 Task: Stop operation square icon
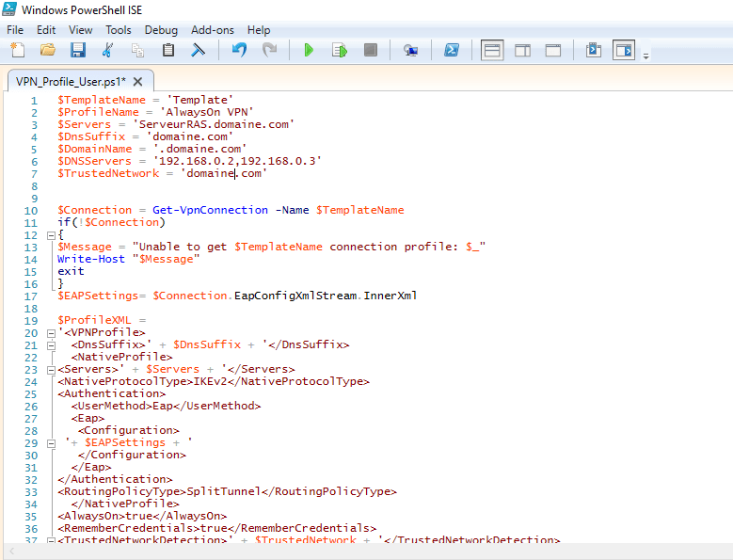click(370, 50)
